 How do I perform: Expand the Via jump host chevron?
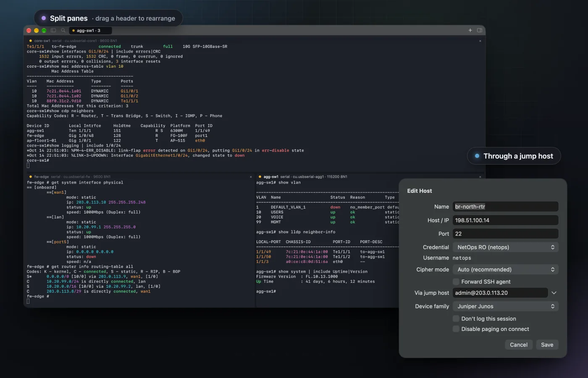tap(554, 293)
